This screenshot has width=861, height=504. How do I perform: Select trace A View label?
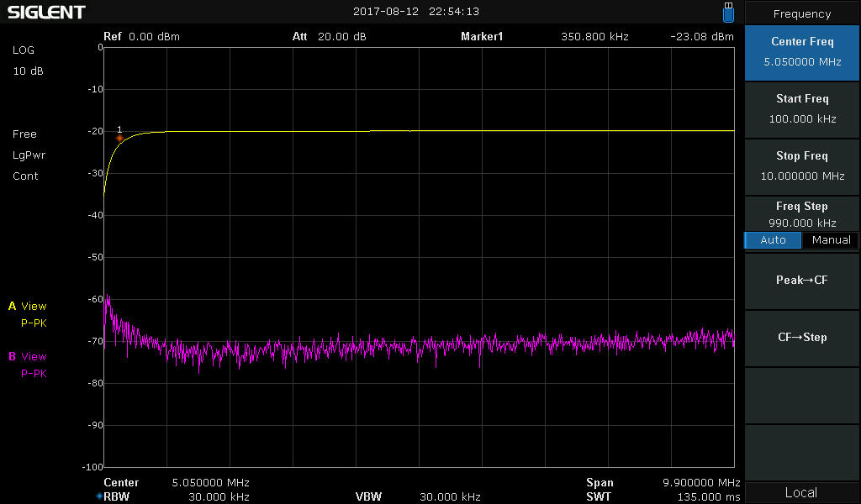(28, 306)
